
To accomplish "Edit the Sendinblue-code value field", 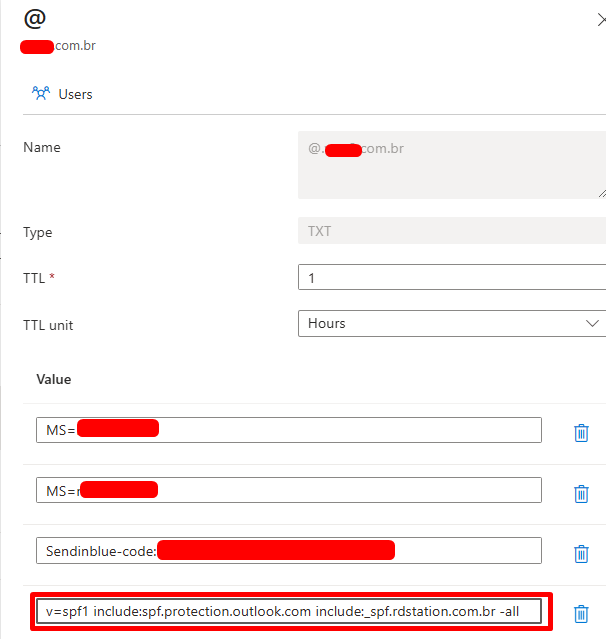I will coord(289,551).
